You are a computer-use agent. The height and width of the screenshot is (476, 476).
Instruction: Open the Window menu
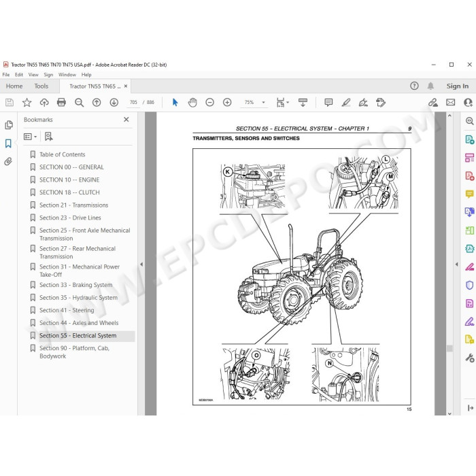coord(67,75)
